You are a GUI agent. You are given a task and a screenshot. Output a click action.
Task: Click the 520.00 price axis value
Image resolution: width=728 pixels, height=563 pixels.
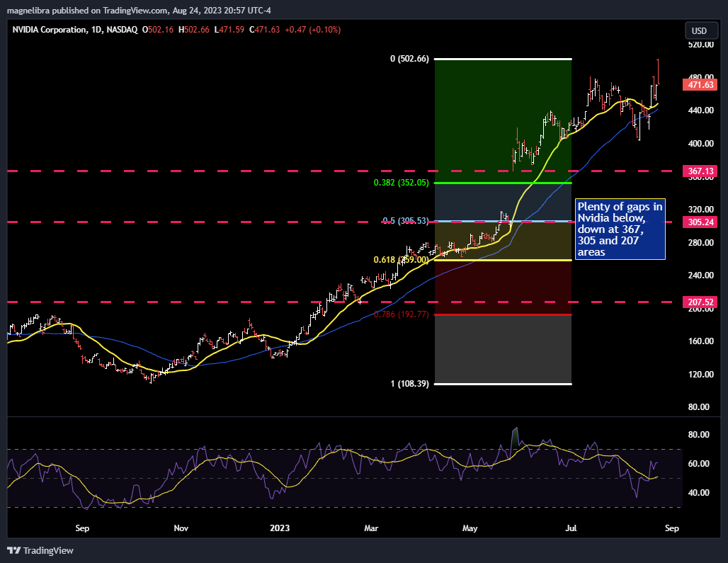point(700,45)
